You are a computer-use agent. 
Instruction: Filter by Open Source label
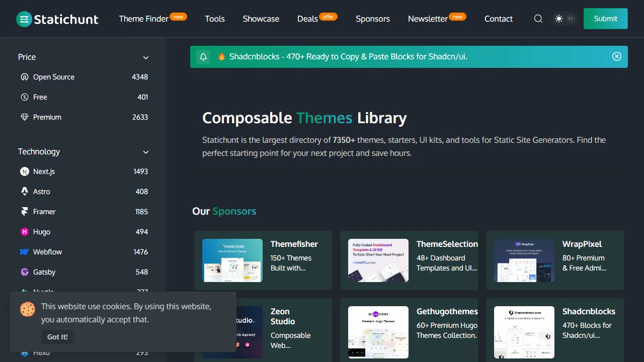pos(54,77)
